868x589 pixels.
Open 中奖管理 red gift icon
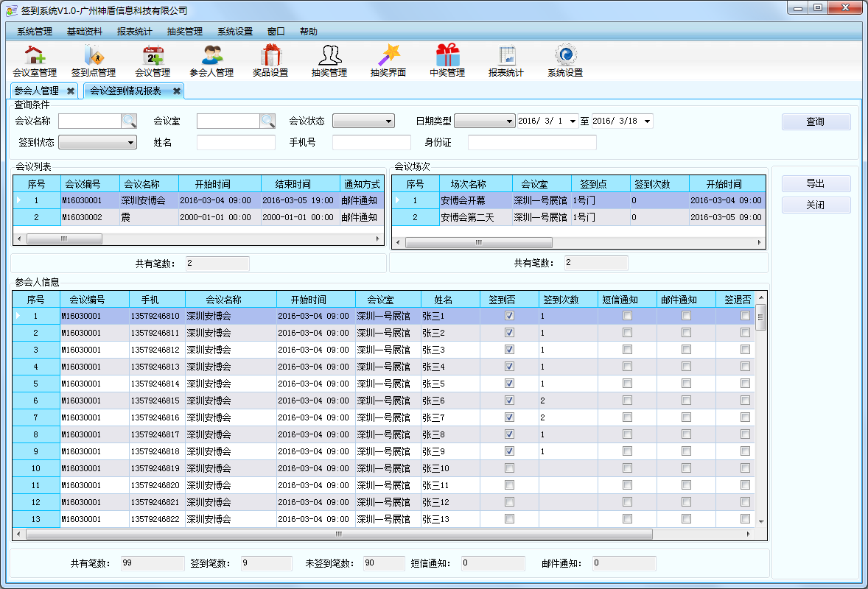pos(447,61)
